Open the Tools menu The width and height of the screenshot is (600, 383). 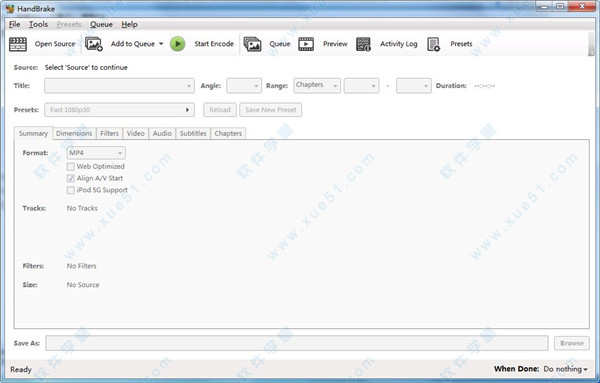[38, 24]
